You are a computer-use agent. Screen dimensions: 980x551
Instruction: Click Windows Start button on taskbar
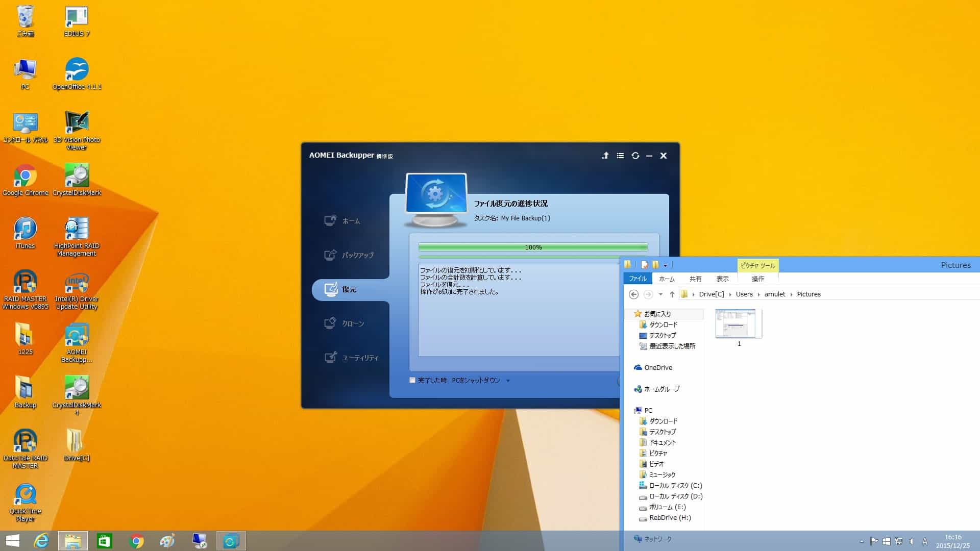(13, 541)
